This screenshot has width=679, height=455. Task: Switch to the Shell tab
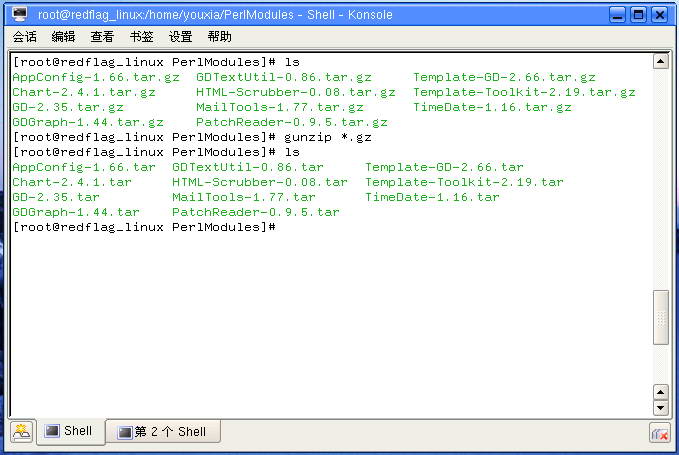click(71, 431)
